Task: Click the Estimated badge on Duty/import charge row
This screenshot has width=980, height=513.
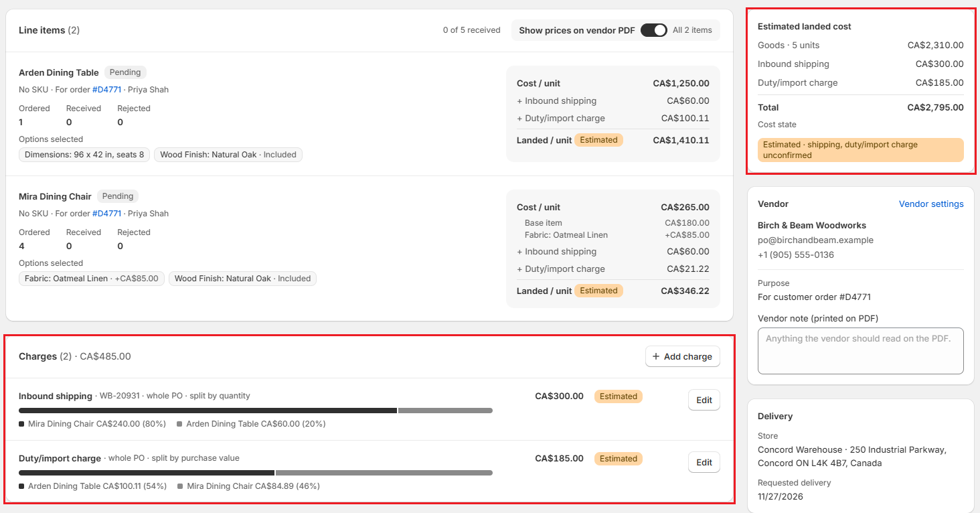Action: click(x=619, y=459)
